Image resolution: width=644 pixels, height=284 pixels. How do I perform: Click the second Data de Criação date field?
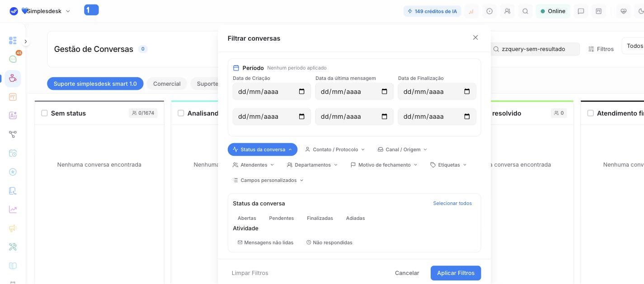[x=272, y=116]
